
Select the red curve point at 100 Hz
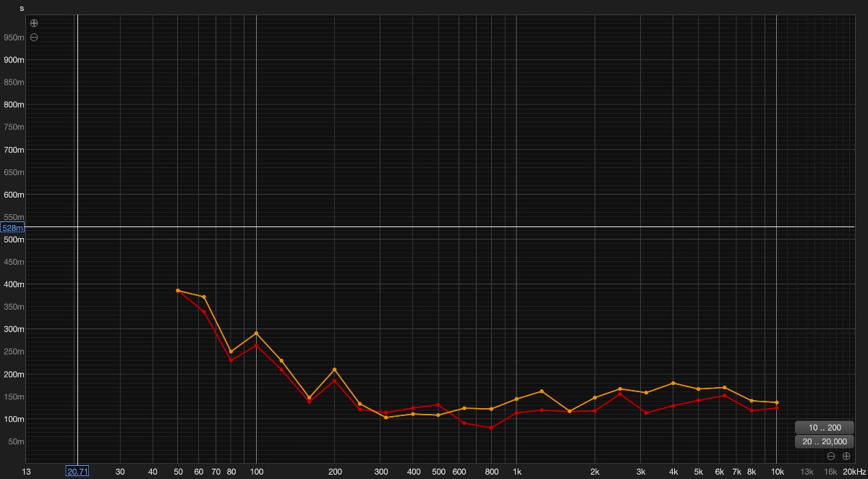[257, 346]
